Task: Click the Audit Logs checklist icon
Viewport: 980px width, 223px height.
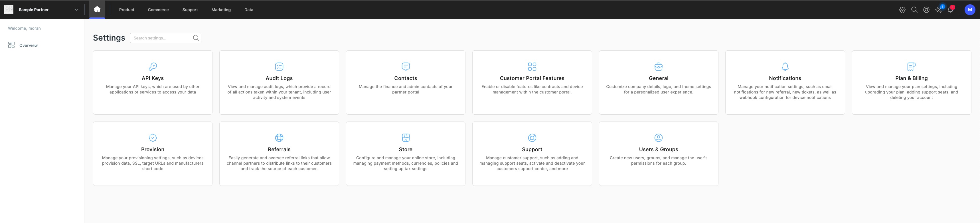Action: point(279,67)
